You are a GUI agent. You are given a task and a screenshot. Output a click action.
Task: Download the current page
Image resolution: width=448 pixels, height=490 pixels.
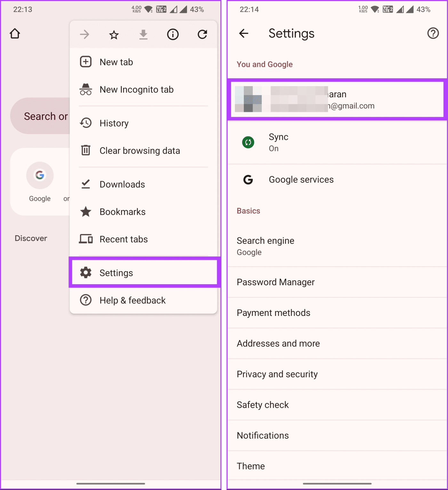(x=143, y=34)
